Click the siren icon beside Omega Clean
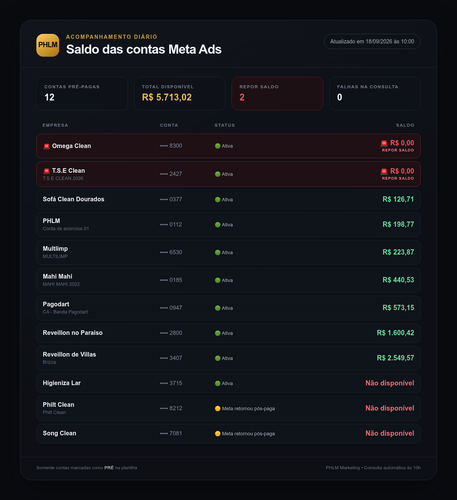457x500 pixels. (46, 146)
